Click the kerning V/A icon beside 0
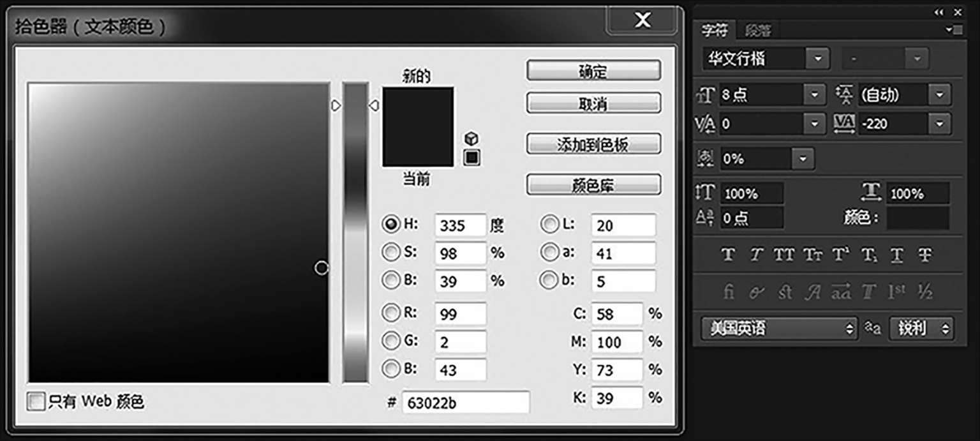 704,123
